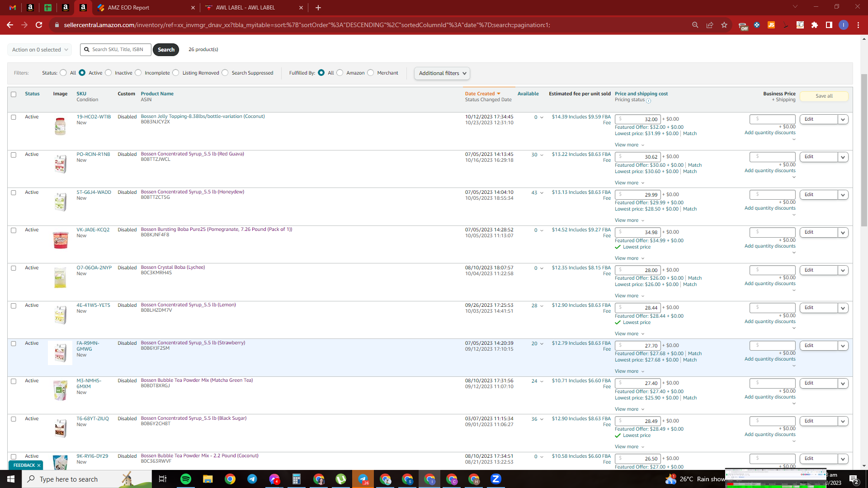Click the page vertical scrollbar
Image resolution: width=868 pixels, height=488 pixels.
864,149
